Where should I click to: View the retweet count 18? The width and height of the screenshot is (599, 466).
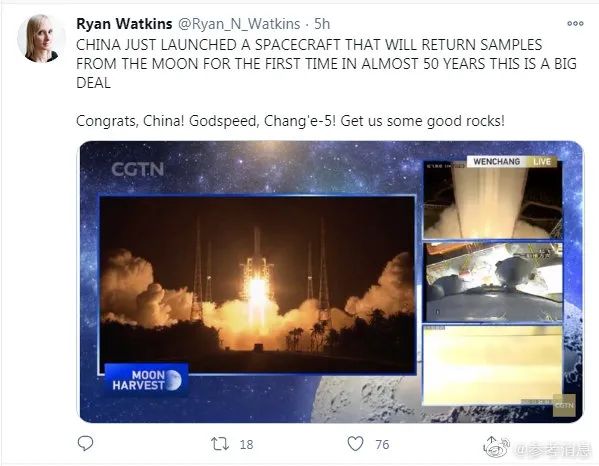(x=246, y=444)
